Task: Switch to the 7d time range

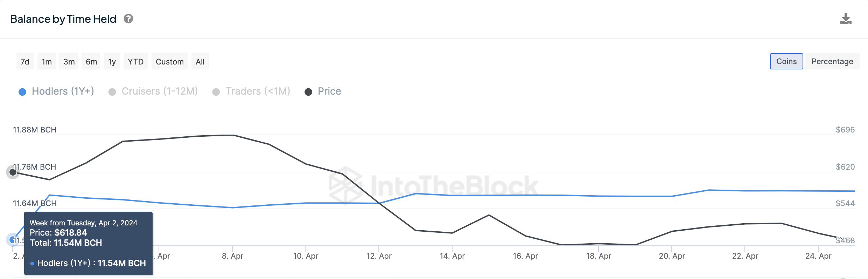Action: [25, 61]
